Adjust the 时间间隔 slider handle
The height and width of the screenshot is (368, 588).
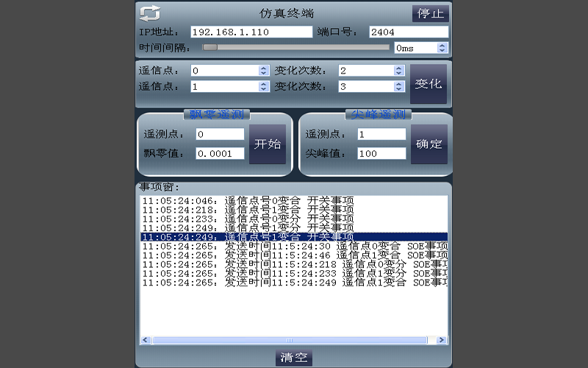(x=210, y=47)
